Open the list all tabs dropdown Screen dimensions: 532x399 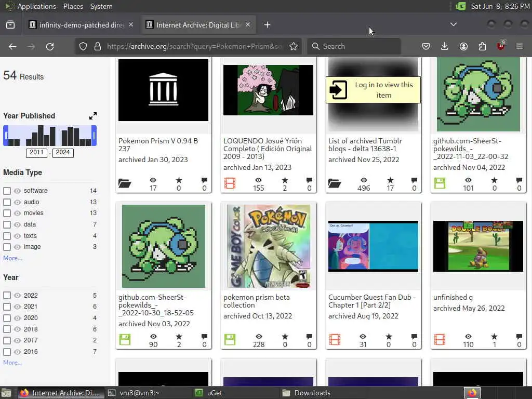[x=453, y=24]
